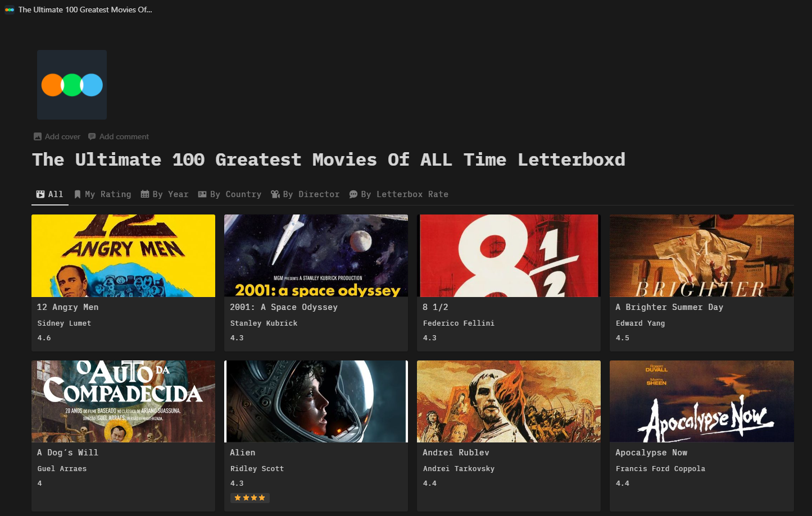Image resolution: width=812 pixels, height=516 pixels.
Task: Open the By Country view tab
Action: (x=230, y=194)
